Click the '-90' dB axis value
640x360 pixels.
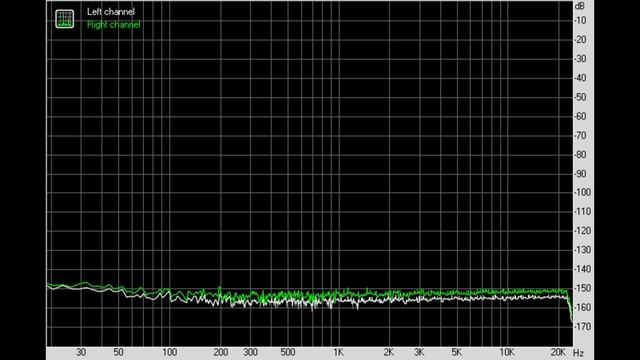pos(580,174)
